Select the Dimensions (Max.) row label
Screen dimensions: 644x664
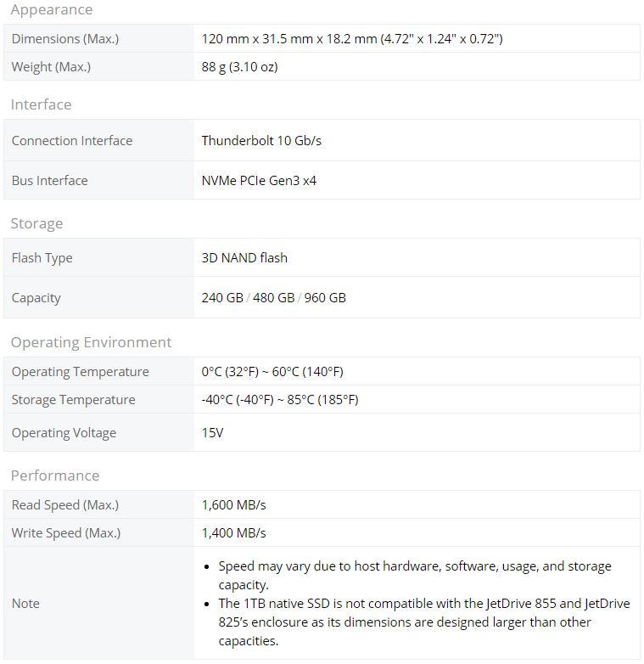65,38
